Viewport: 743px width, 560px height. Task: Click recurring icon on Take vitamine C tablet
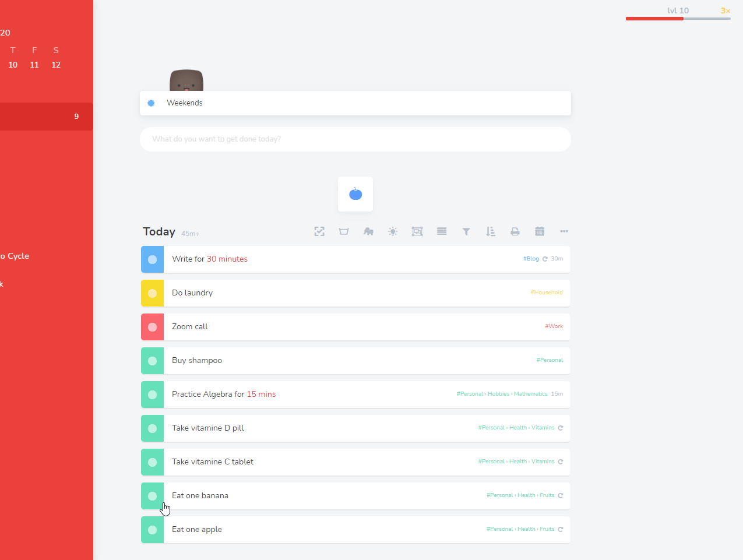pos(561,462)
